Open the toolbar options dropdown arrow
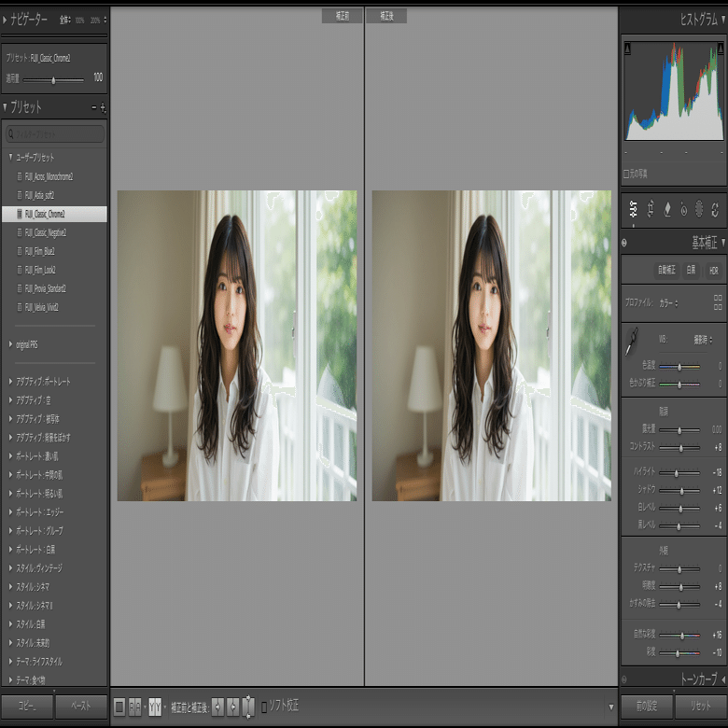This screenshot has height=728, width=728. (611, 707)
